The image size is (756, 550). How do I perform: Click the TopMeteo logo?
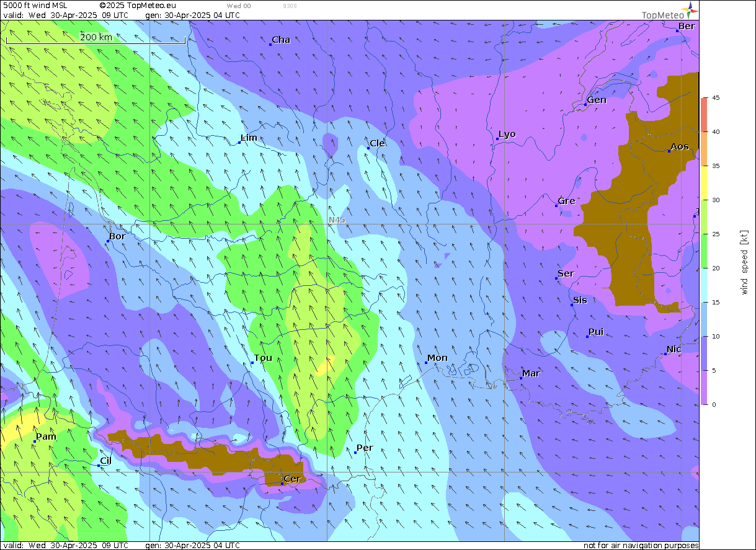coord(670,12)
